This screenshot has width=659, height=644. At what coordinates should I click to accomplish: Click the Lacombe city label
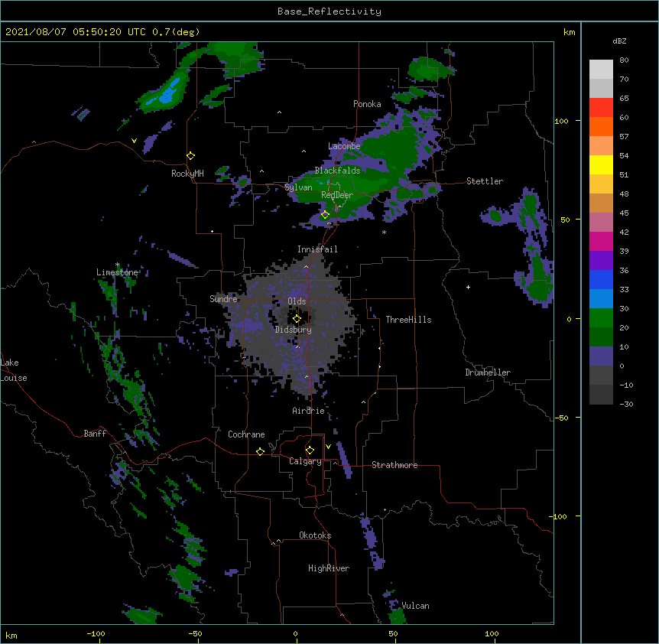point(344,146)
